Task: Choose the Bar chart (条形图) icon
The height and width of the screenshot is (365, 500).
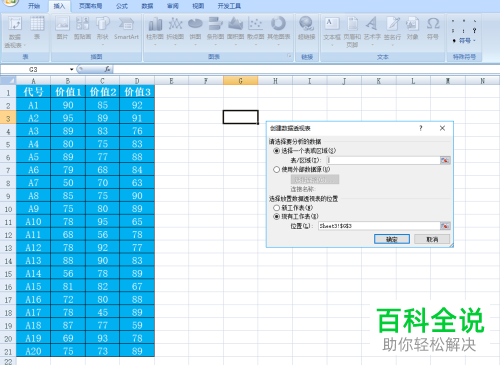Action: [x=215, y=30]
